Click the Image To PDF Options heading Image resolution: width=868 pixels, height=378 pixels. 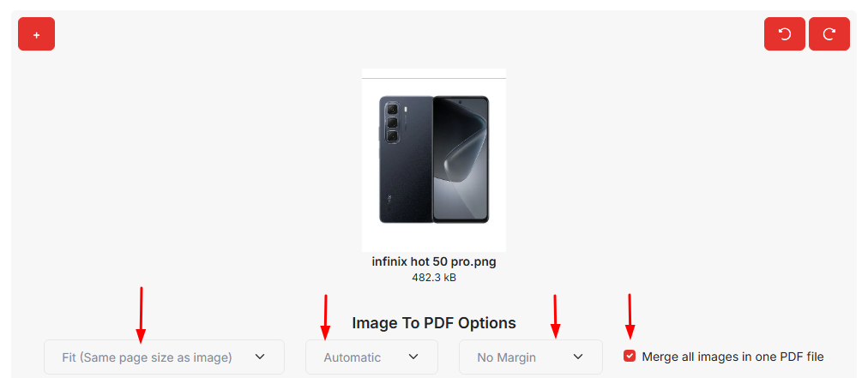(x=434, y=323)
